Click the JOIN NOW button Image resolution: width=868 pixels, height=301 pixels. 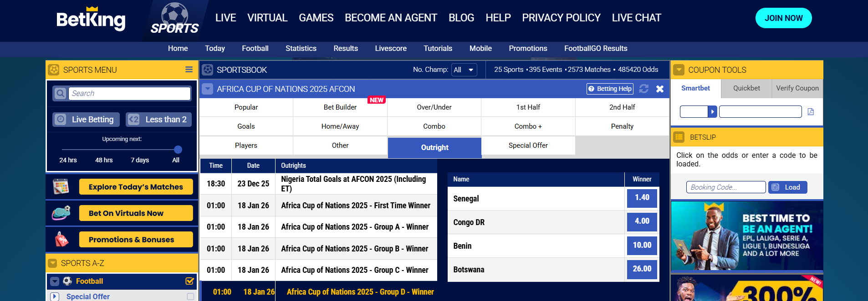click(783, 18)
